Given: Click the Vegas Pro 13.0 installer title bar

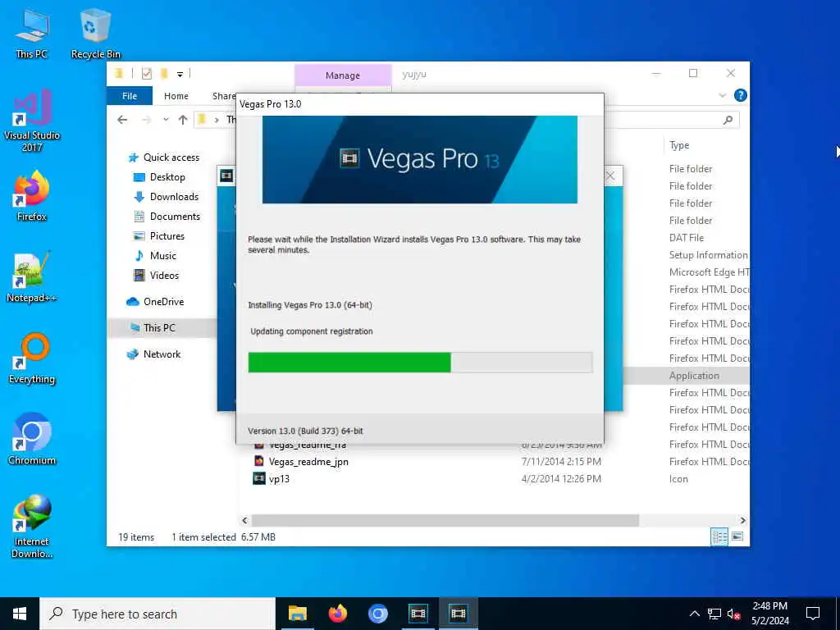Looking at the screenshot, I should click(420, 104).
